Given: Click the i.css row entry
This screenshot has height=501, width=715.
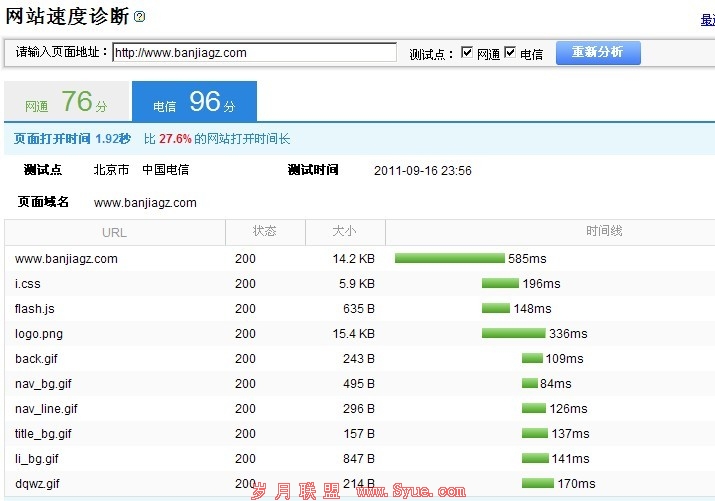Looking at the screenshot, I should click(28, 284).
